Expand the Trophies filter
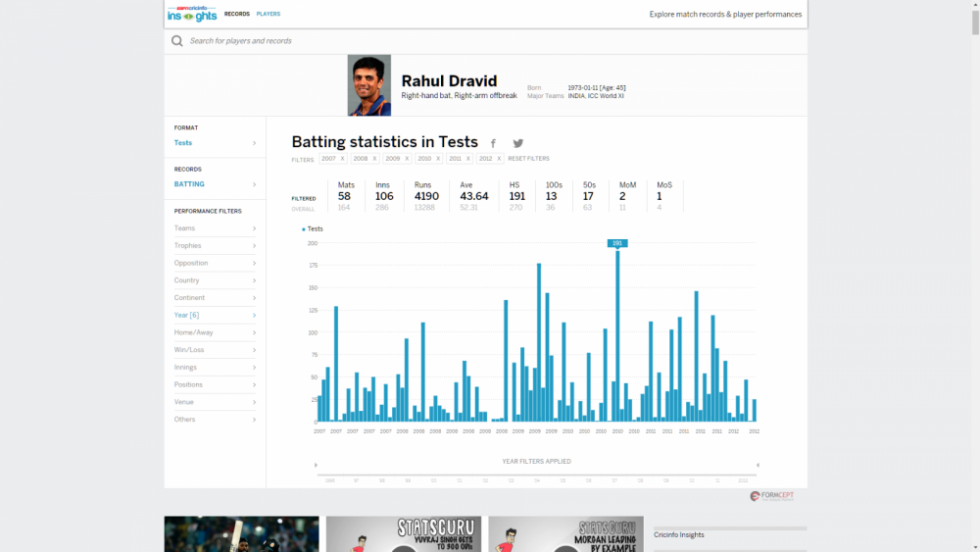This screenshot has width=980, height=552. click(215, 246)
